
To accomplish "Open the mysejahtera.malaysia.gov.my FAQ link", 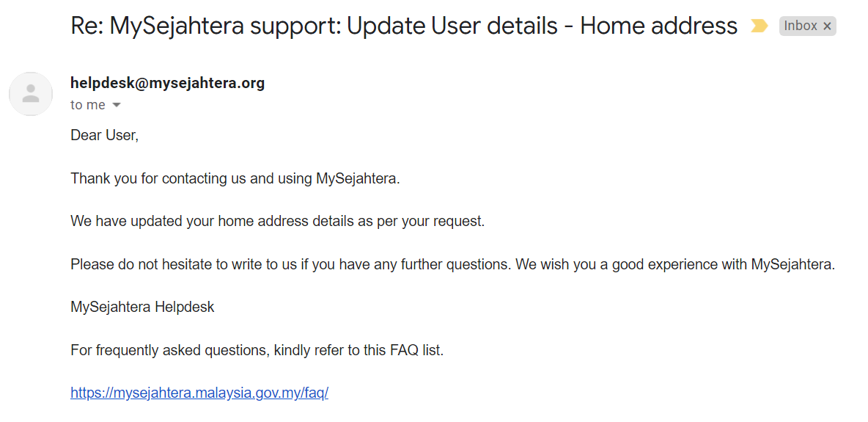I will [199, 393].
